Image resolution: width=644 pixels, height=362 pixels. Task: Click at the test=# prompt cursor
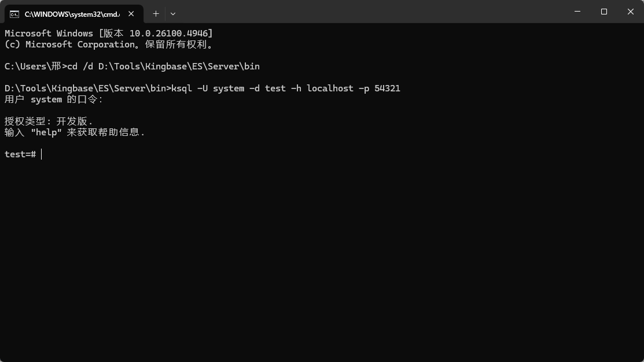(x=41, y=154)
